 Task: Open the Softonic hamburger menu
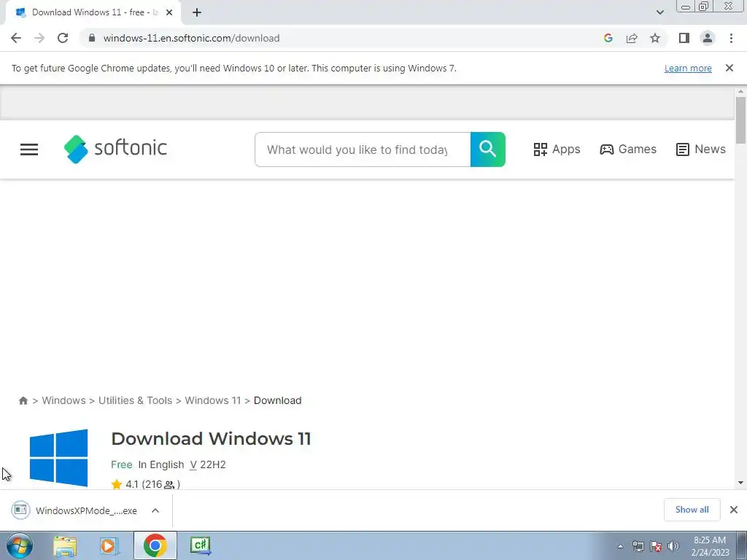point(29,149)
